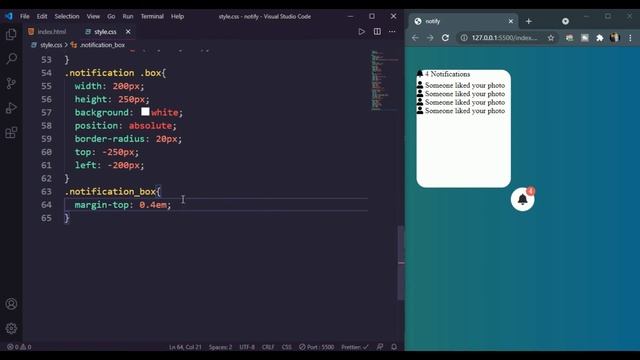This screenshot has width=640, height=360.
Task: Click line number 57 in gutter
Action: click(47, 112)
